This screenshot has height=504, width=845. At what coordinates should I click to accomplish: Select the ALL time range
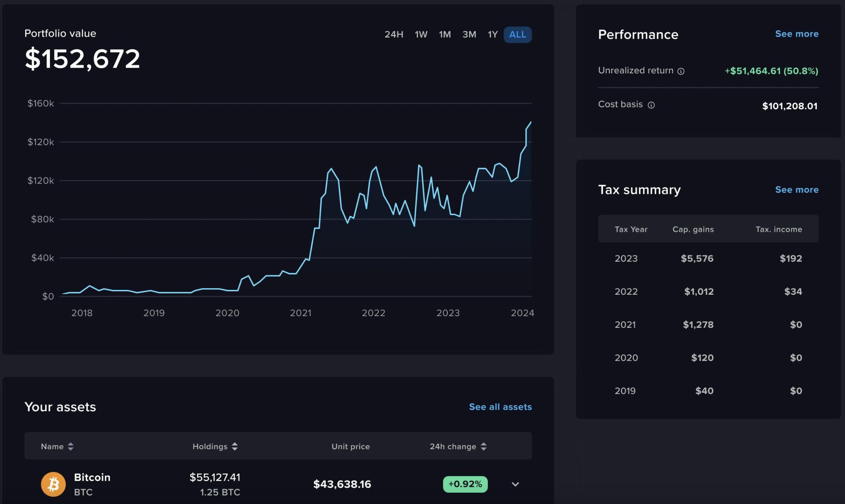[x=517, y=35]
